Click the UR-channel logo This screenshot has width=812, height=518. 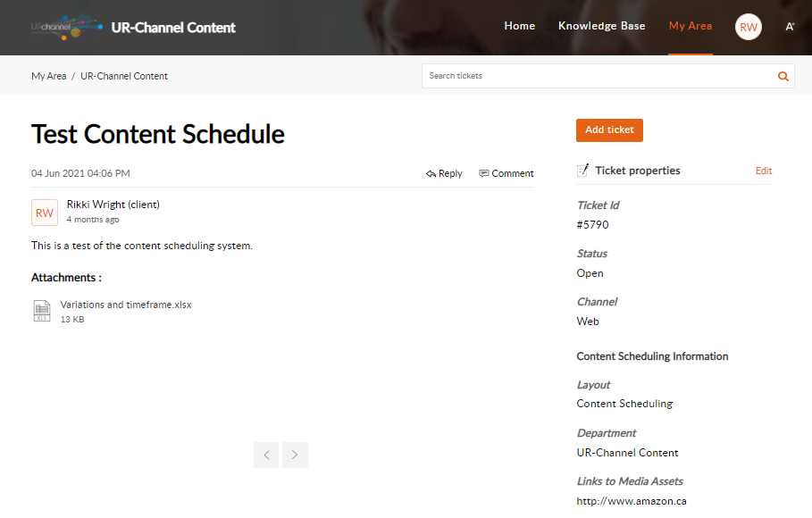coord(67,27)
